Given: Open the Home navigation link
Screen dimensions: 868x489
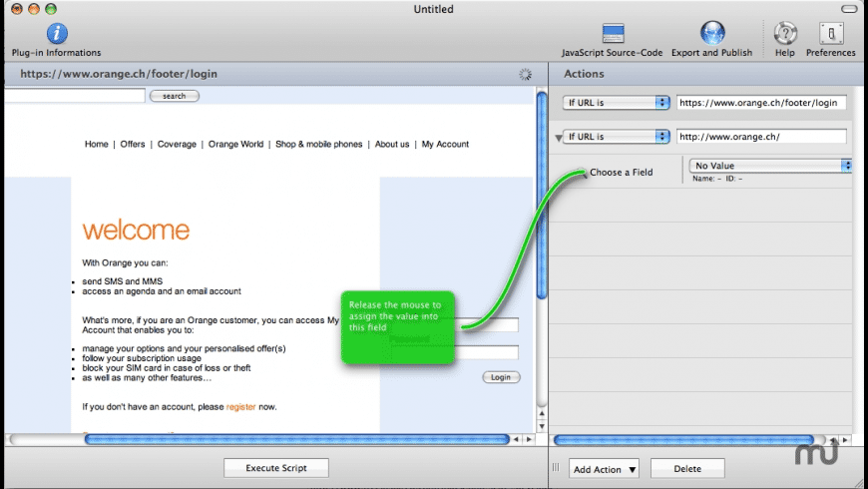Looking at the screenshot, I should (x=97, y=144).
